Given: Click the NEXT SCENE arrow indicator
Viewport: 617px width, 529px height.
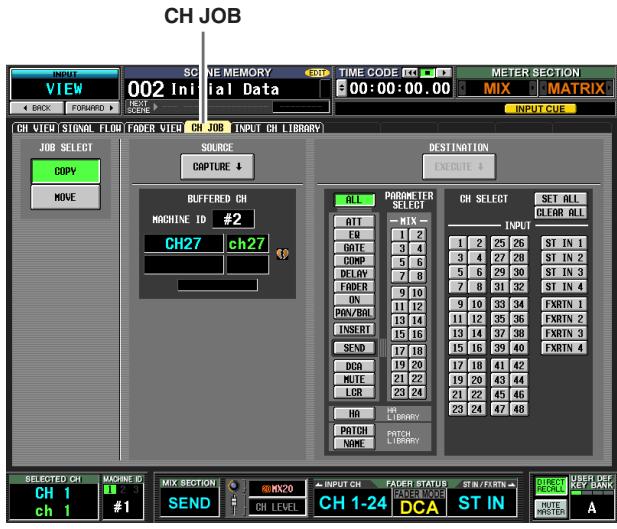Looking at the screenshot, I should [x=155, y=106].
